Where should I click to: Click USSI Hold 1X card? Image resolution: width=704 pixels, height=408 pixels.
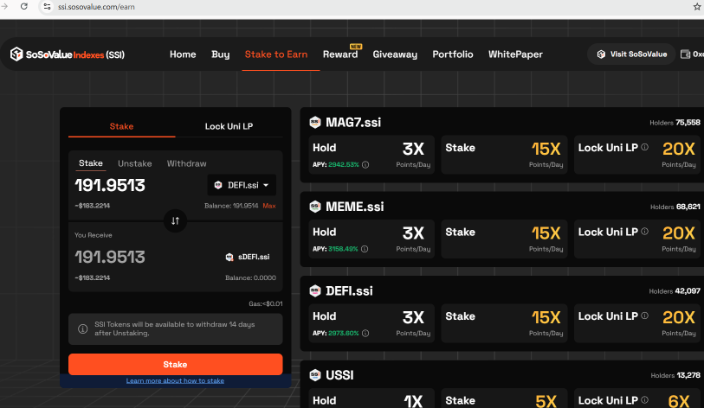click(371, 399)
